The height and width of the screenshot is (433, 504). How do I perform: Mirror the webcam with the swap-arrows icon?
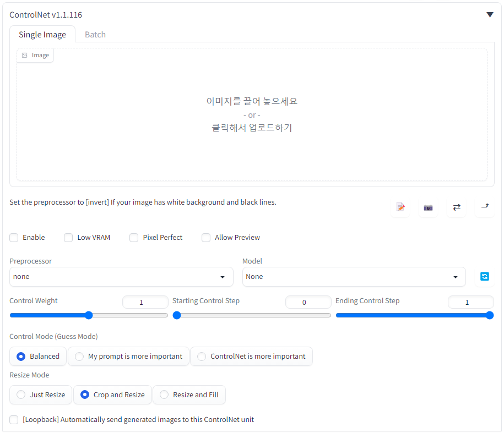tap(456, 207)
